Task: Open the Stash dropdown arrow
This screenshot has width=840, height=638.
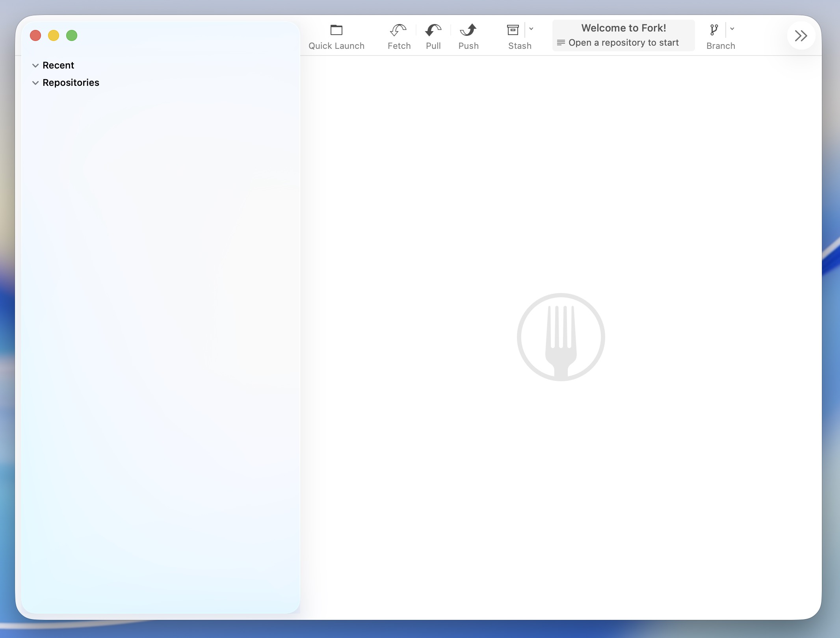Action: point(531,29)
